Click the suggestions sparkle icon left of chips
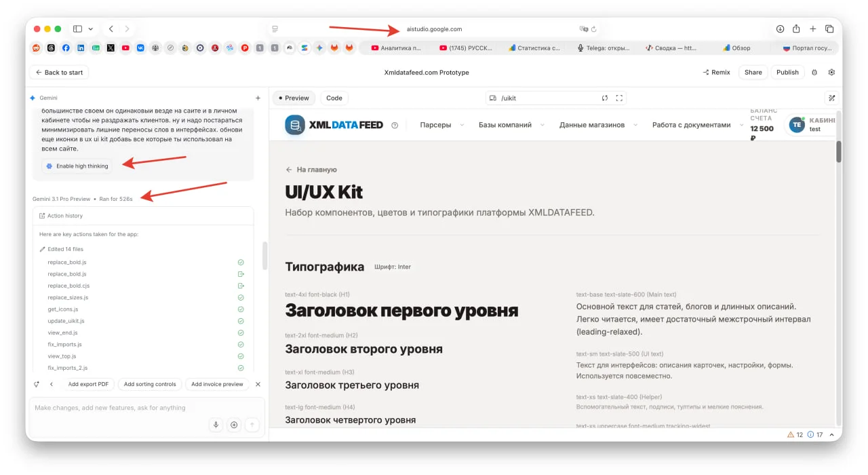The height and width of the screenshot is (475, 868). (x=37, y=384)
